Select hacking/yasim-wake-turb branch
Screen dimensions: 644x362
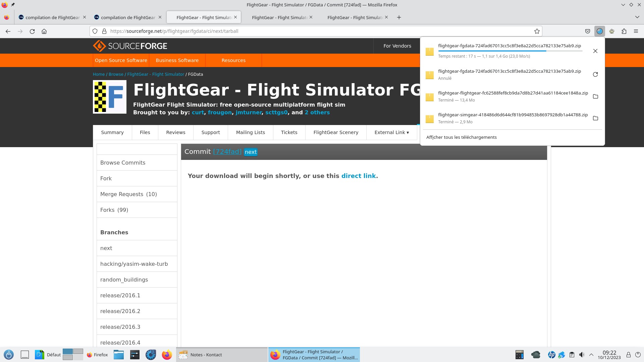(x=137, y=264)
